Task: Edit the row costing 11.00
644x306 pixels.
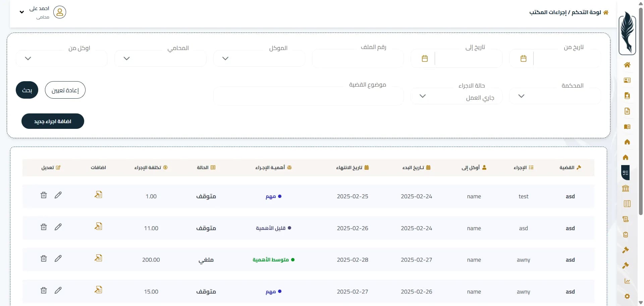Action: [x=58, y=227]
